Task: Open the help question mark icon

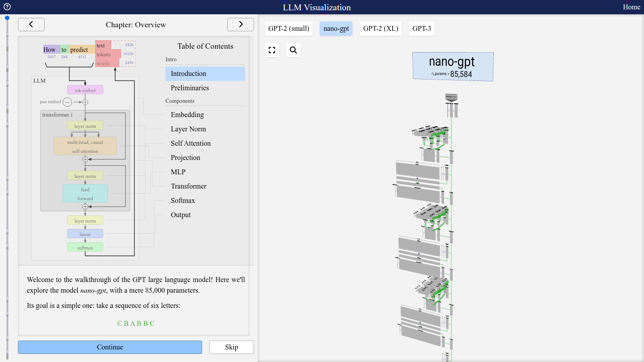Action: (x=7, y=7)
